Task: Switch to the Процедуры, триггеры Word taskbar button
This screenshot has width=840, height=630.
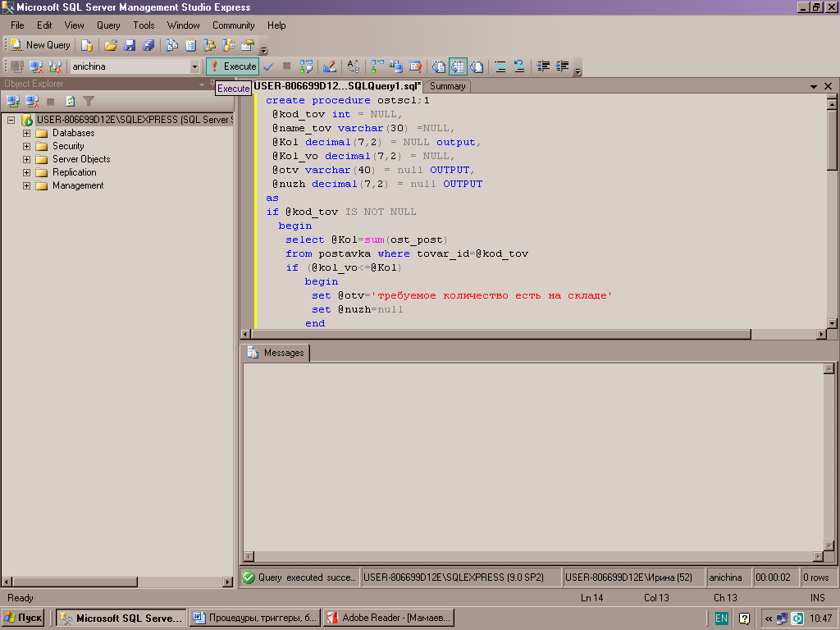Action: click(x=255, y=618)
